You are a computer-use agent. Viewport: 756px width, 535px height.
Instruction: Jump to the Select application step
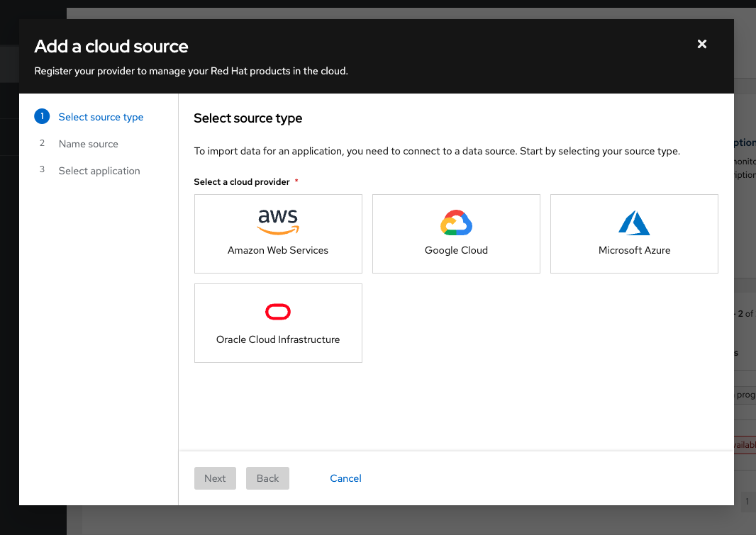[99, 171]
